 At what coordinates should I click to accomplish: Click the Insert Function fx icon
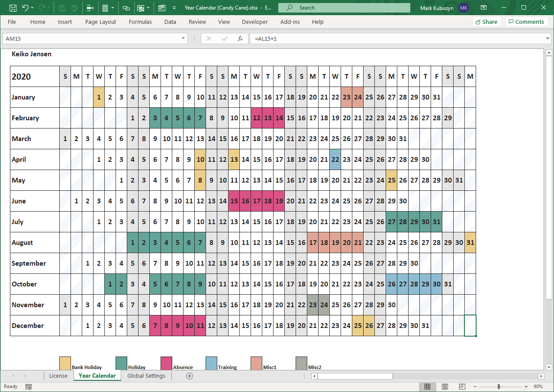click(240, 39)
